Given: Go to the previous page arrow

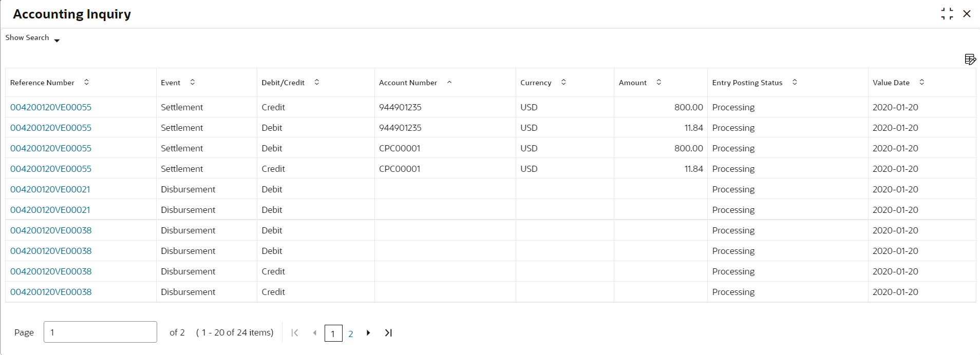Looking at the screenshot, I should [315, 333].
